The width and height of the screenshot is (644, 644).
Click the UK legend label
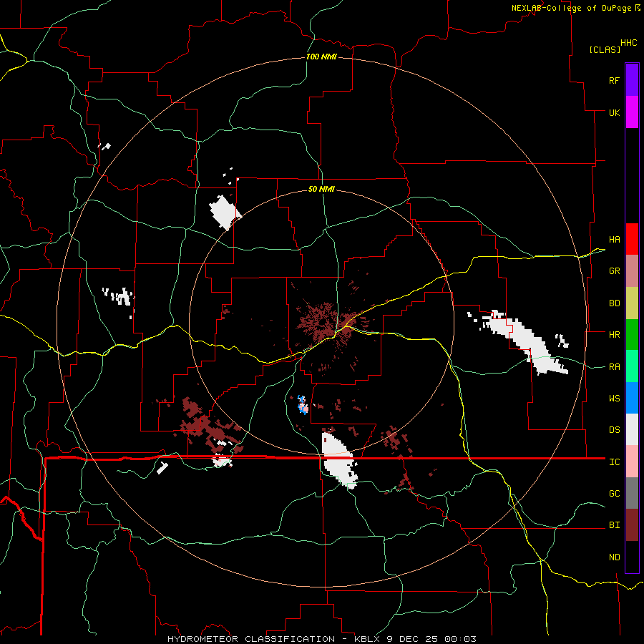pyautogui.click(x=615, y=112)
